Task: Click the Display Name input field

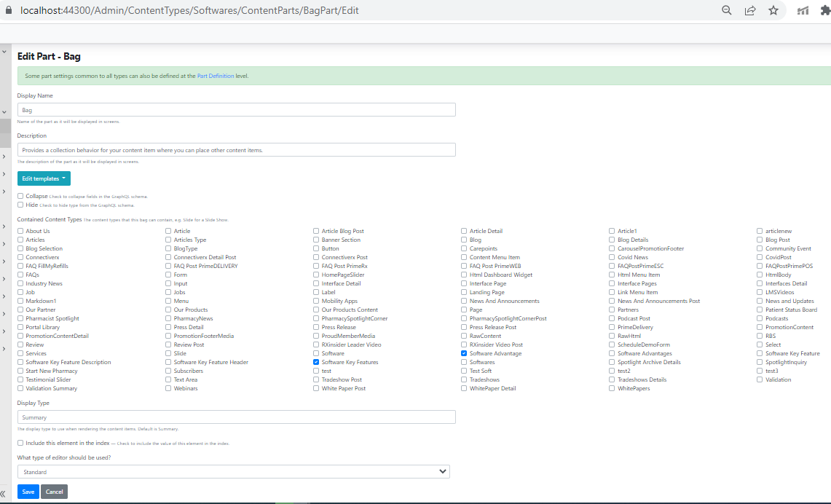Action: click(237, 110)
